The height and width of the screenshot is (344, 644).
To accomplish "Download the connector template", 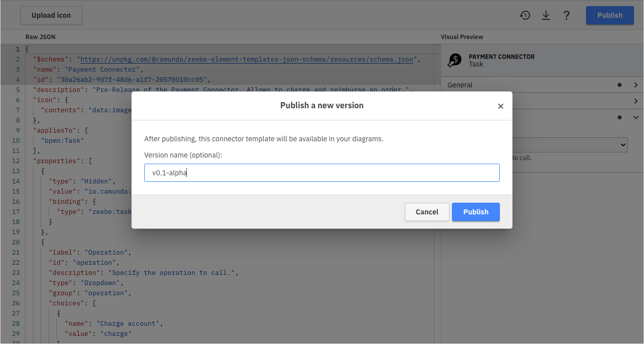I will [x=546, y=15].
